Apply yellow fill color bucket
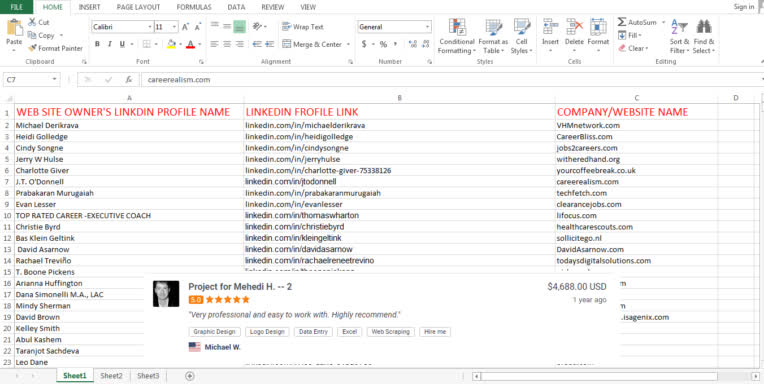764x384 pixels. (x=171, y=44)
